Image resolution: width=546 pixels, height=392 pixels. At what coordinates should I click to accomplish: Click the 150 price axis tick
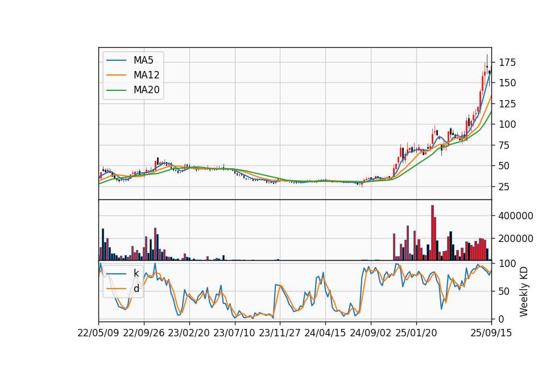tap(507, 83)
